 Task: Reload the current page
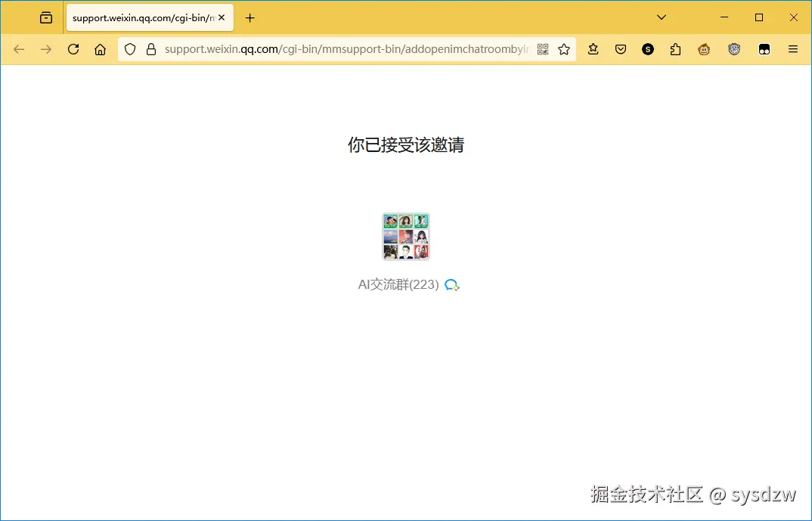point(73,49)
